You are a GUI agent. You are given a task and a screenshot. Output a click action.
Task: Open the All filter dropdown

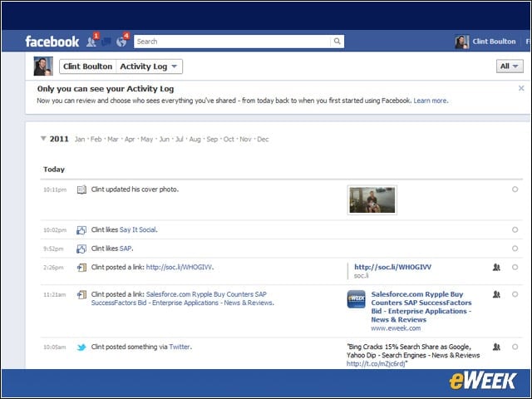[510, 66]
